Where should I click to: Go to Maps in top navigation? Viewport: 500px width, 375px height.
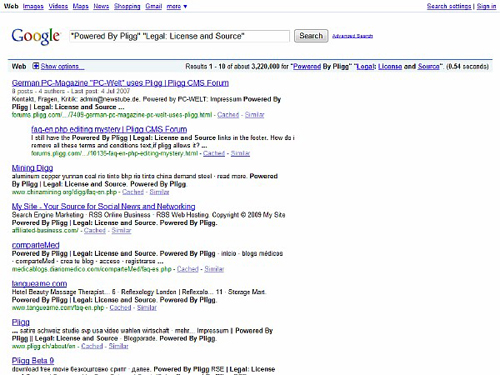click(81, 6)
